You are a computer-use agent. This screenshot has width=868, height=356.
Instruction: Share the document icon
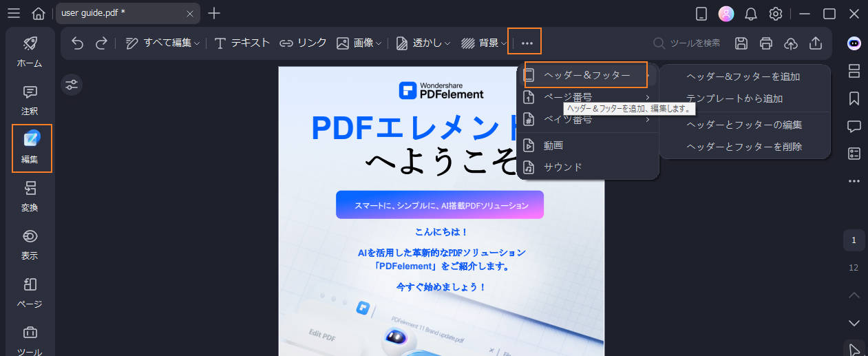816,43
